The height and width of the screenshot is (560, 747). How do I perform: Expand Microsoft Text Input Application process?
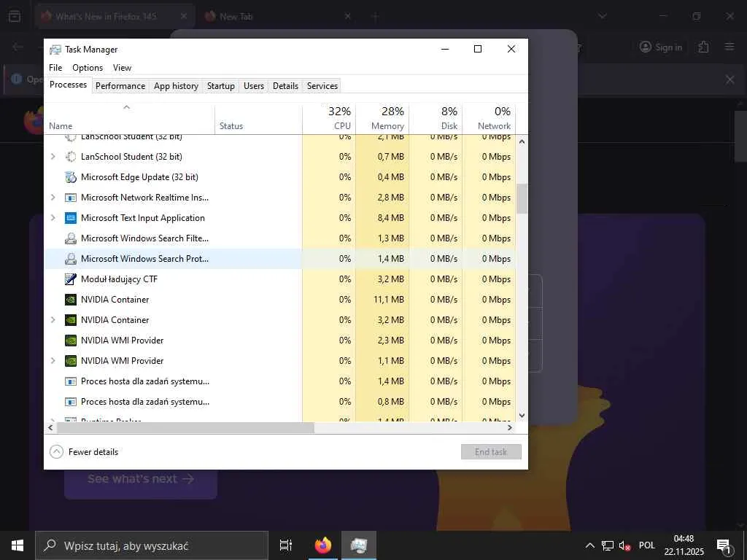(x=53, y=218)
